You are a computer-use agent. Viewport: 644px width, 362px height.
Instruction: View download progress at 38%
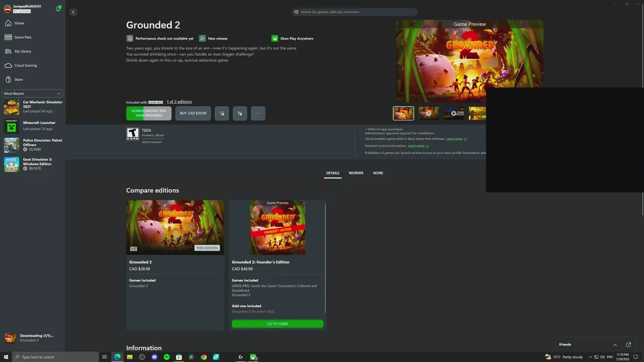click(149, 113)
